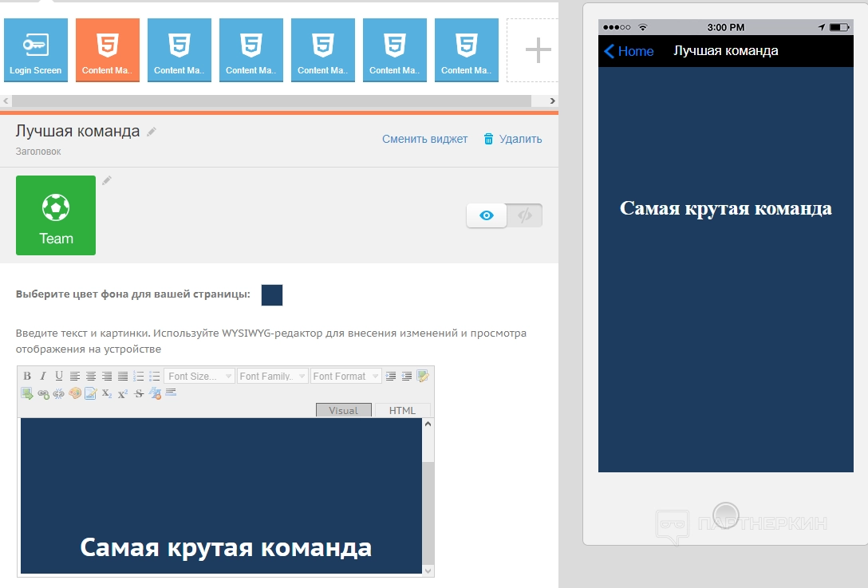Select the Login Screen page thumbnail
868x588 pixels.
(x=36, y=50)
